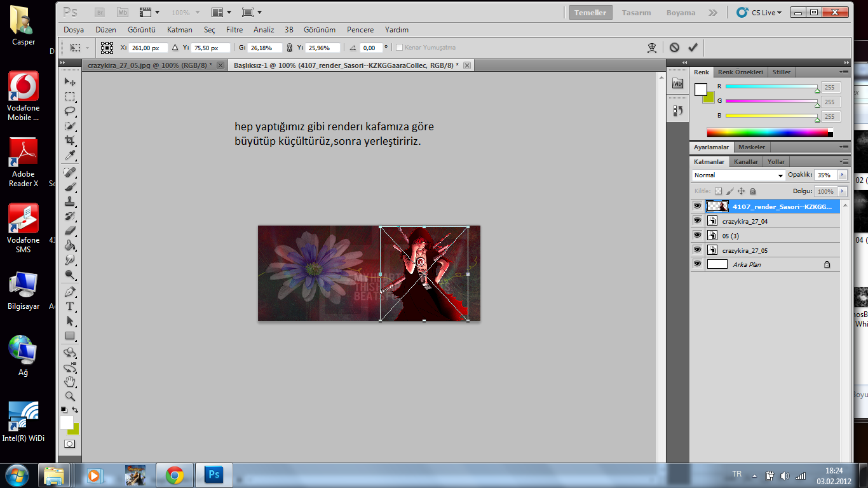Open Windows Start menu

[x=18, y=475]
